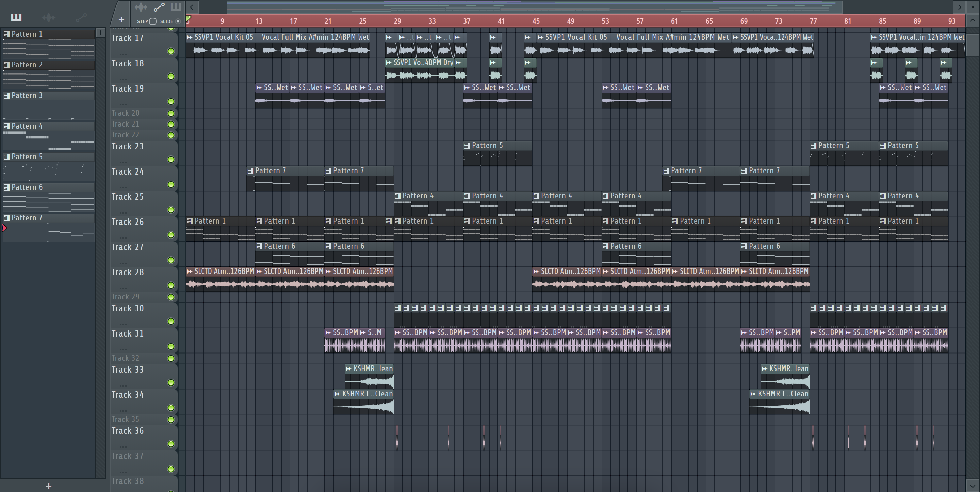
Task: Click bar 45 on the timeline ruler
Action: (536, 21)
